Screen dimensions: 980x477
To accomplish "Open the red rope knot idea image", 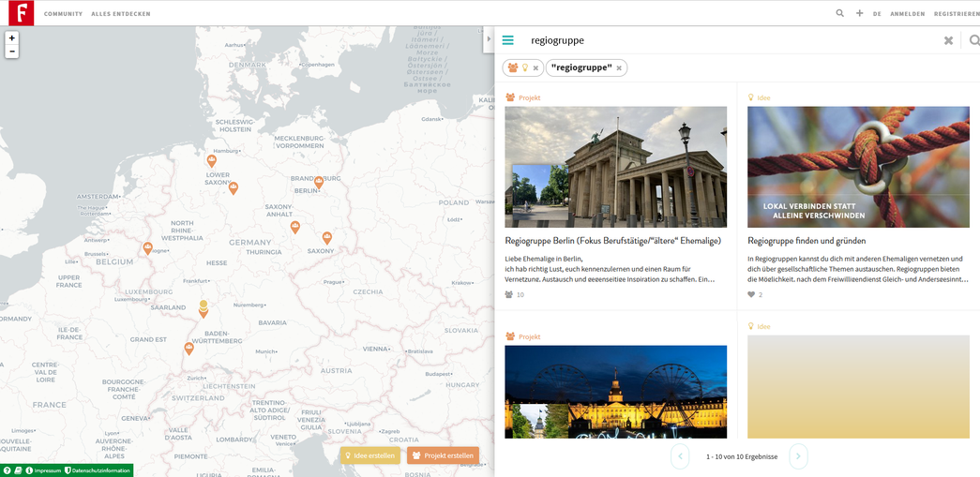I will [858, 167].
